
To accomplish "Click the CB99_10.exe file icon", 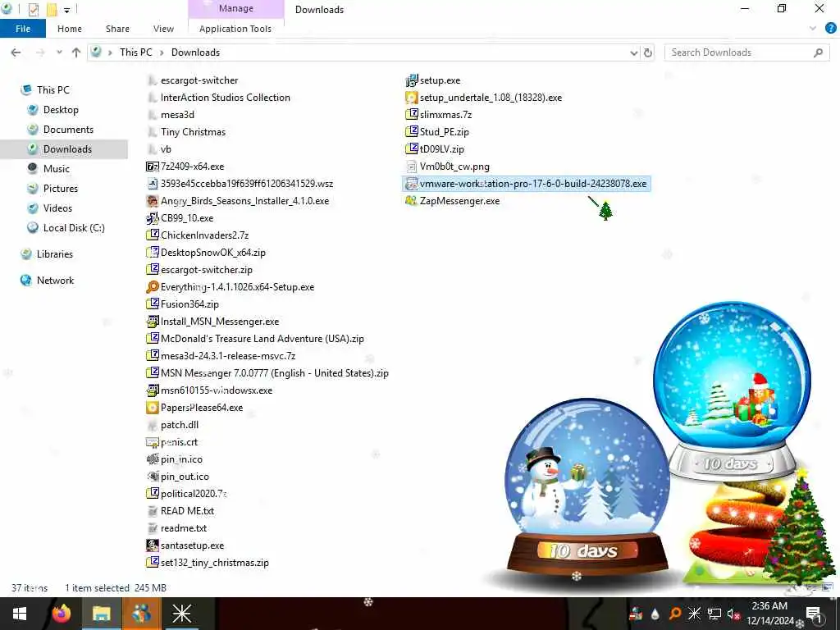I will [152, 218].
